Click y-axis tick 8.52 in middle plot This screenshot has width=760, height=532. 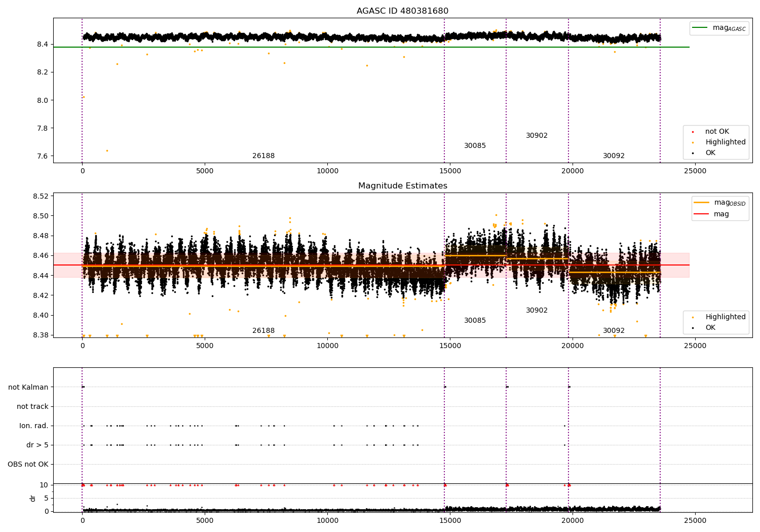coord(41,196)
